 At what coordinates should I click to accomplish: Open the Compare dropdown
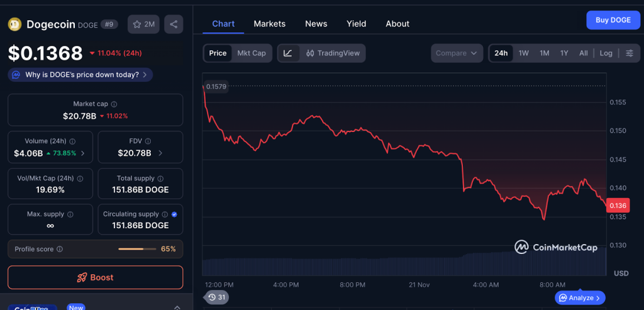tap(457, 53)
